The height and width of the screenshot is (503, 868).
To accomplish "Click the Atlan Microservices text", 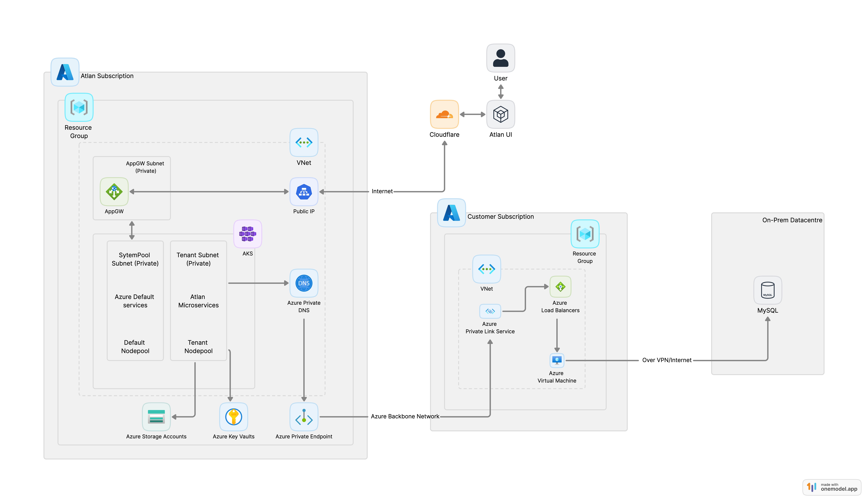I will (x=198, y=301).
